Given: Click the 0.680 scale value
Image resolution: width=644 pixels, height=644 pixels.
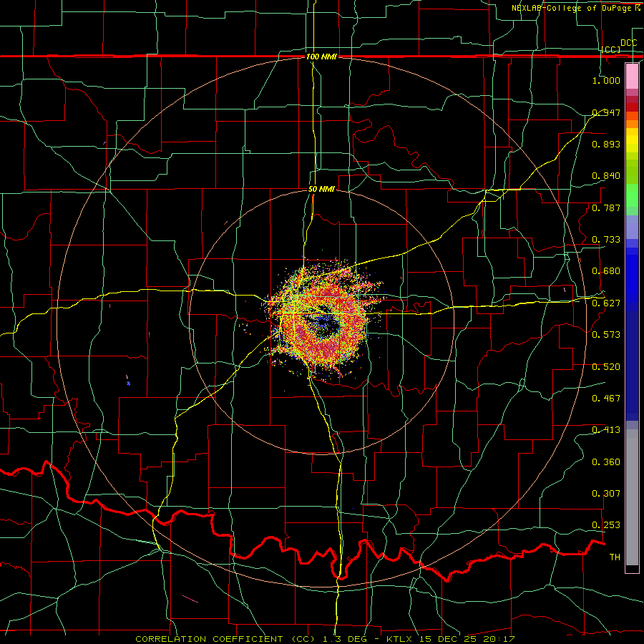Looking at the screenshot, I should tap(606, 271).
